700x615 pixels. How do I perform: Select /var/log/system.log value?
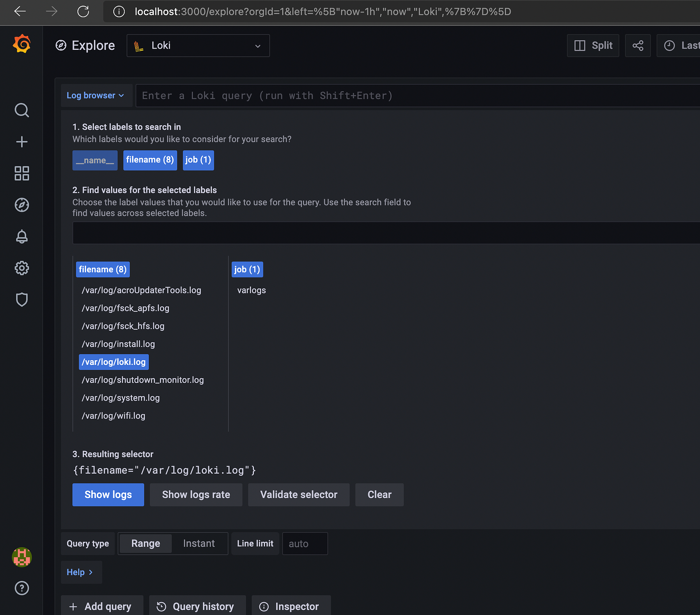[121, 398]
